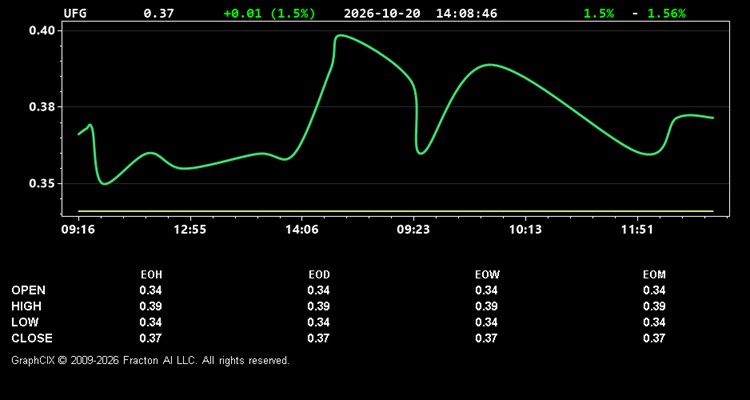Select the 12:55 time axis label
The width and height of the screenshot is (750, 400).
click(x=189, y=230)
